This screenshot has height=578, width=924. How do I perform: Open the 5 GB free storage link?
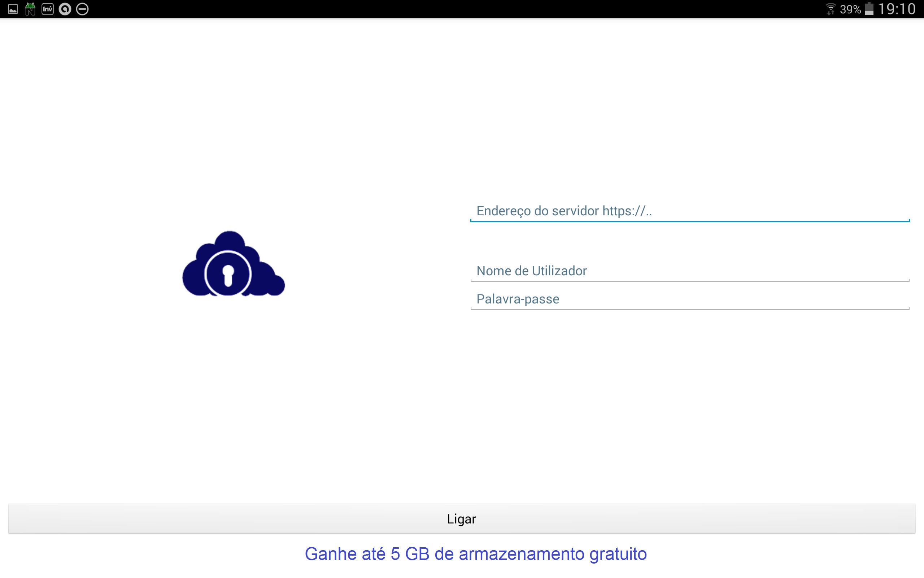476,554
